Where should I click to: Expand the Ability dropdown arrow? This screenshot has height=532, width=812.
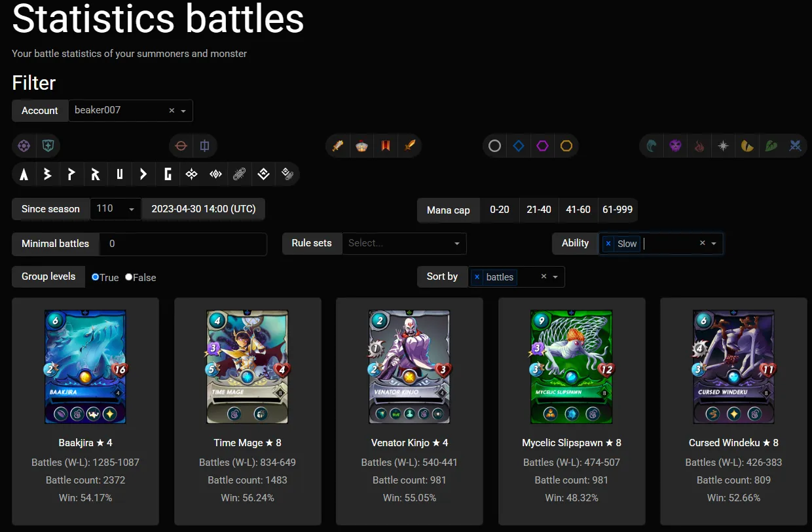coord(714,243)
